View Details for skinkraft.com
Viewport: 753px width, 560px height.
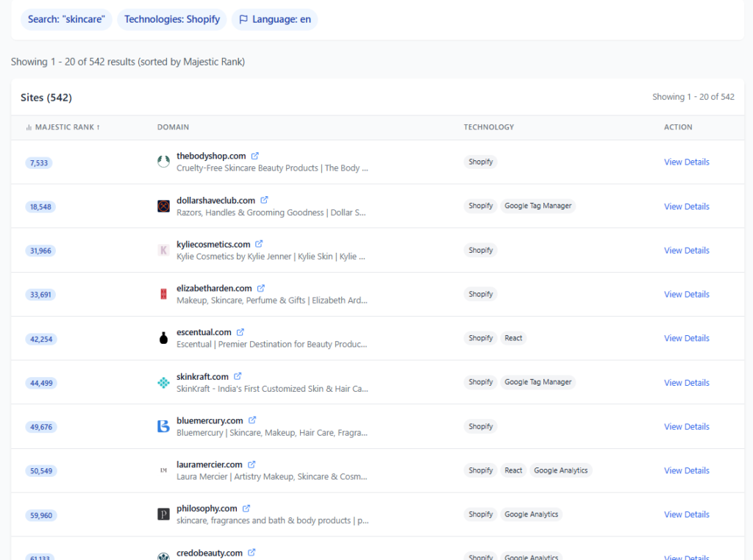click(686, 382)
